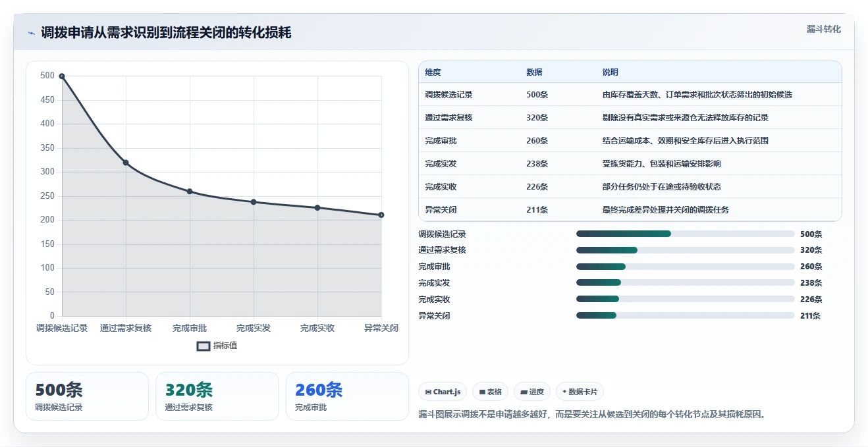Click 异常关闭 in the table's last row

[441, 210]
